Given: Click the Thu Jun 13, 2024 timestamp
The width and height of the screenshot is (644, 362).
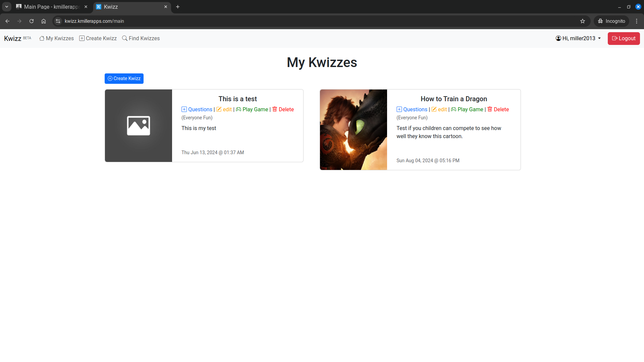Looking at the screenshot, I should [213, 153].
